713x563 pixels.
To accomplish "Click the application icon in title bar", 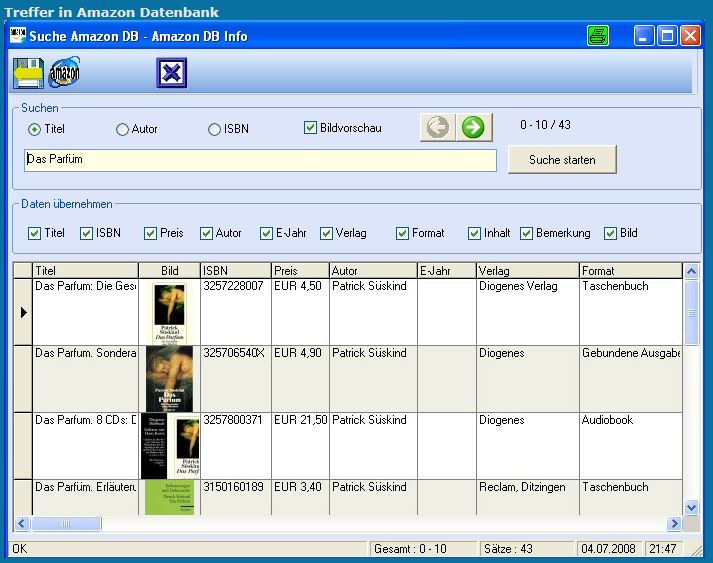I will tap(17, 36).
